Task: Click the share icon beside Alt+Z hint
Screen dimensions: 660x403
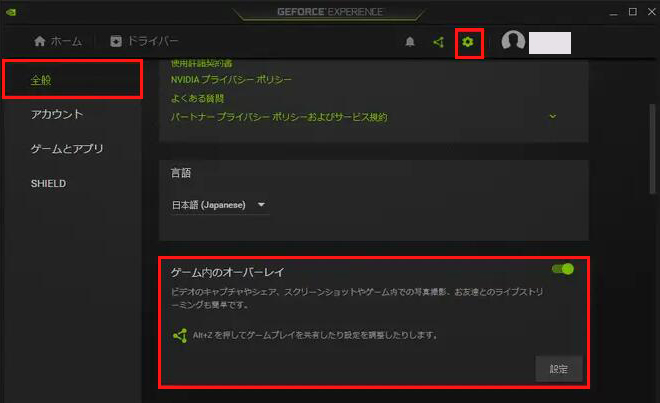Action: click(180, 335)
